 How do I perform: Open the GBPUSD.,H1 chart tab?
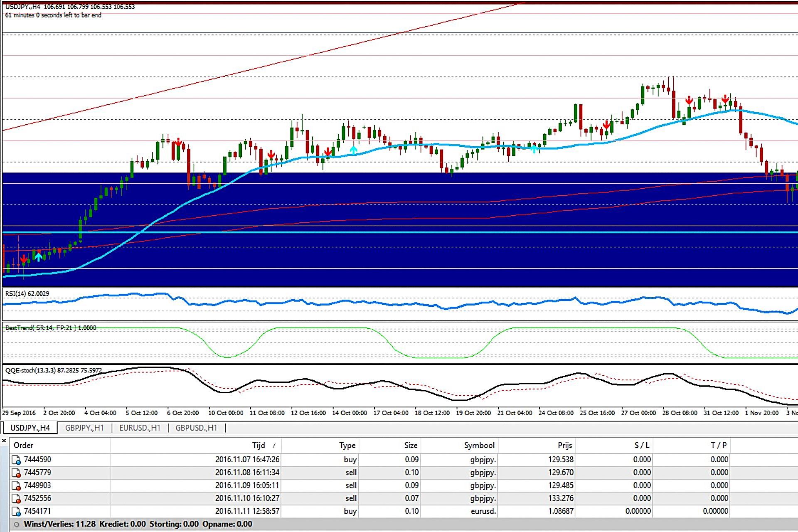point(196,428)
